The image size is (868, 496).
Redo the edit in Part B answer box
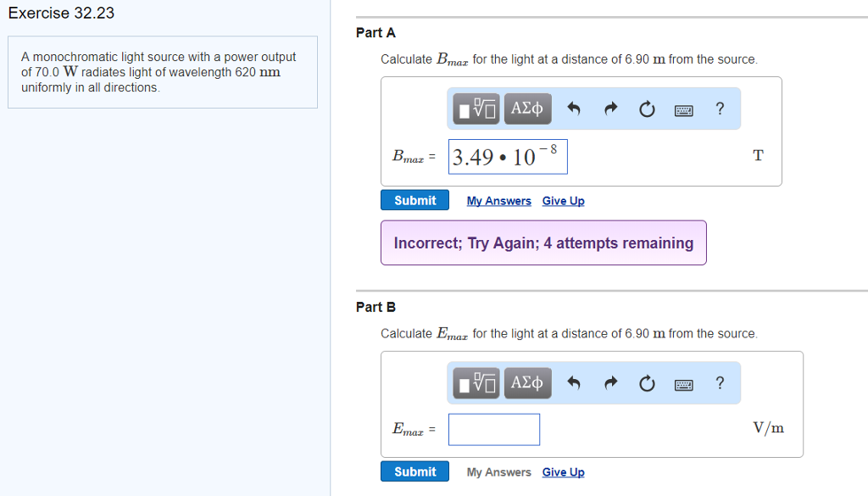click(x=610, y=382)
